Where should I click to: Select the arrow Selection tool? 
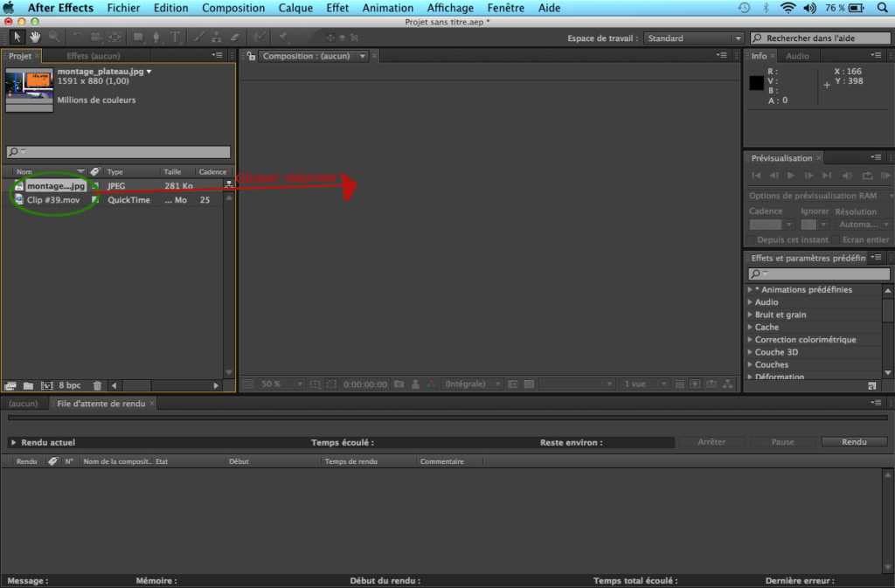tap(17, 37)
